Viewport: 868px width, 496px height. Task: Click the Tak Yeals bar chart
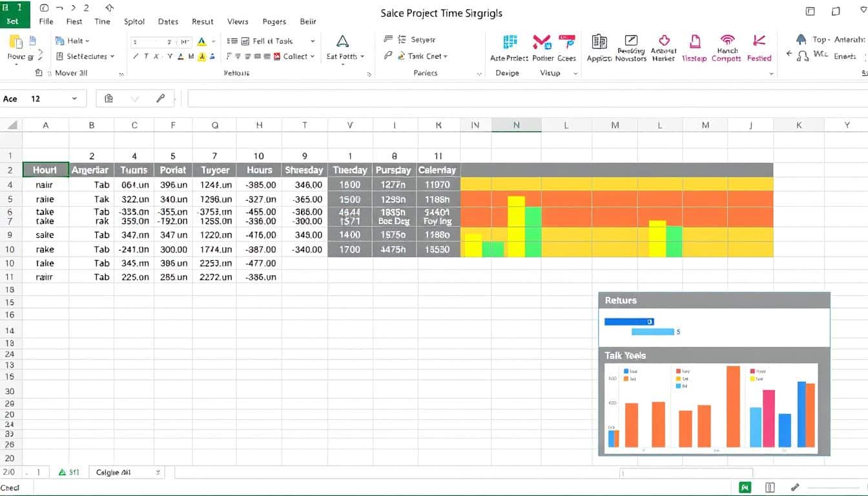[x=711, y=408]
